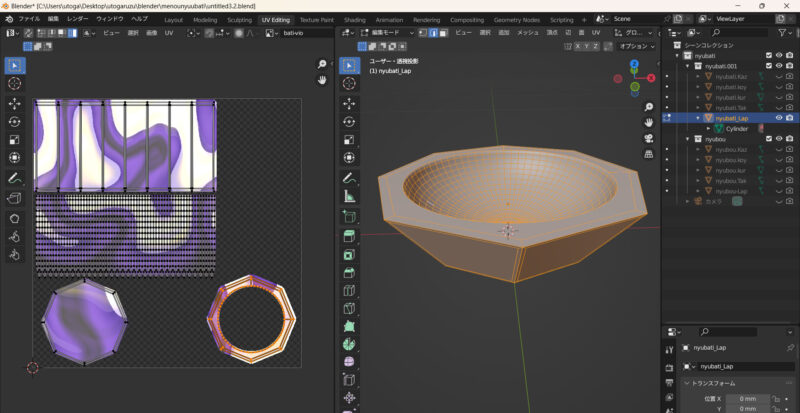
Task: Expand Cylinder mesh data in outliner
Action: tap(708, 129)
